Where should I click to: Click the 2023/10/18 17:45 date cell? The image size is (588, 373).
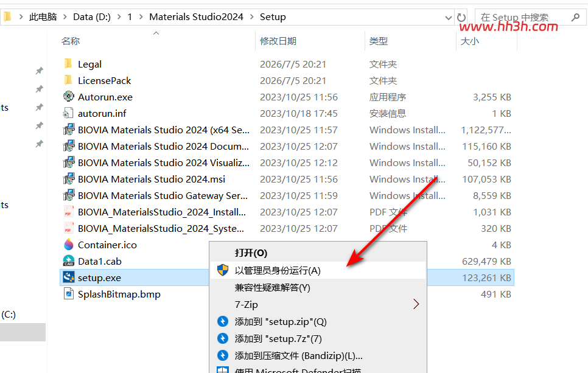pos(298,114)
